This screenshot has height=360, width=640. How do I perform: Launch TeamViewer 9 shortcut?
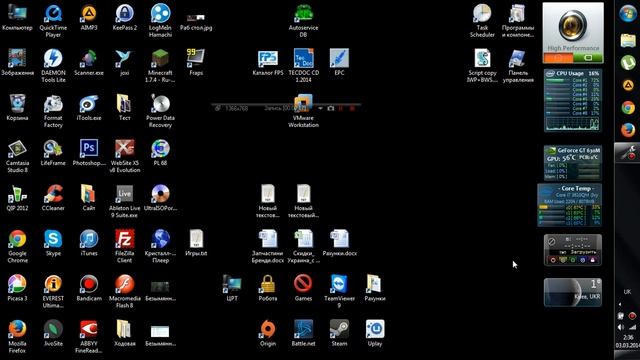339,291
